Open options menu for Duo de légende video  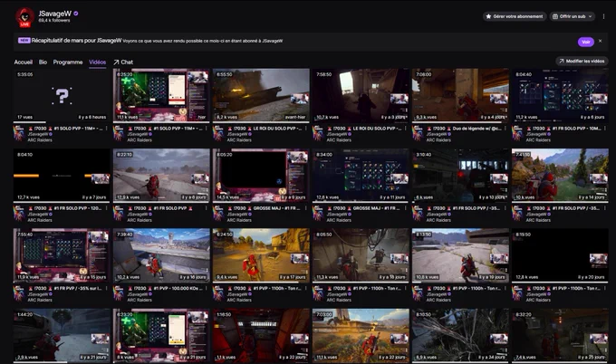pyautogui.click(x=505, y=129)
